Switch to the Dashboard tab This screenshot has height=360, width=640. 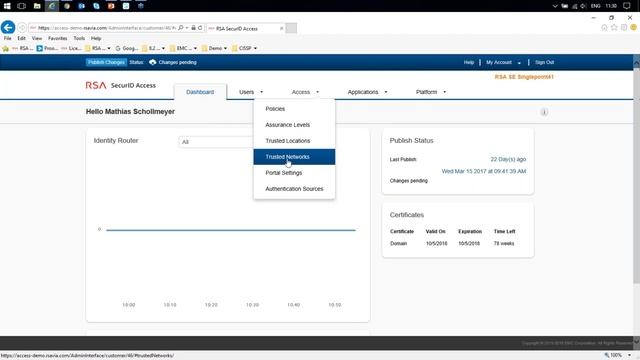tap(200, 92)
